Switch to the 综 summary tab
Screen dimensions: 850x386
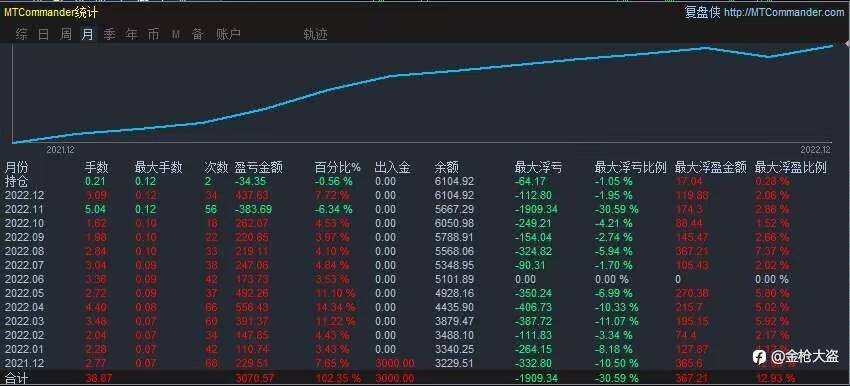[x=22, y=35]
